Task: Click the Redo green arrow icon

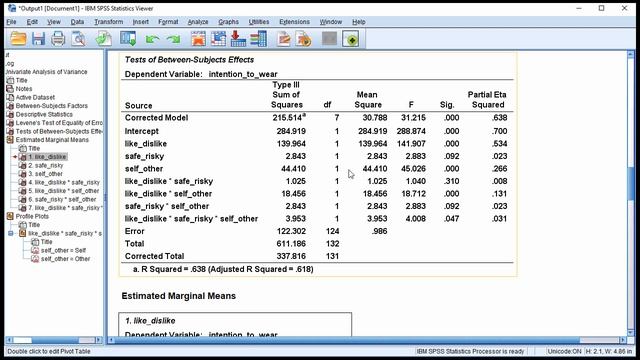Action: point(173,39)
